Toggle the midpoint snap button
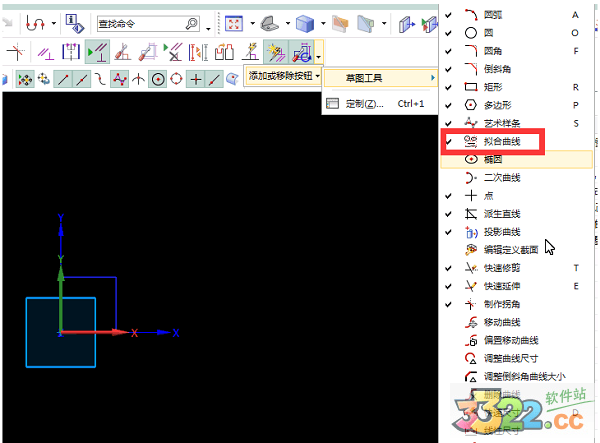 [82, 79]
